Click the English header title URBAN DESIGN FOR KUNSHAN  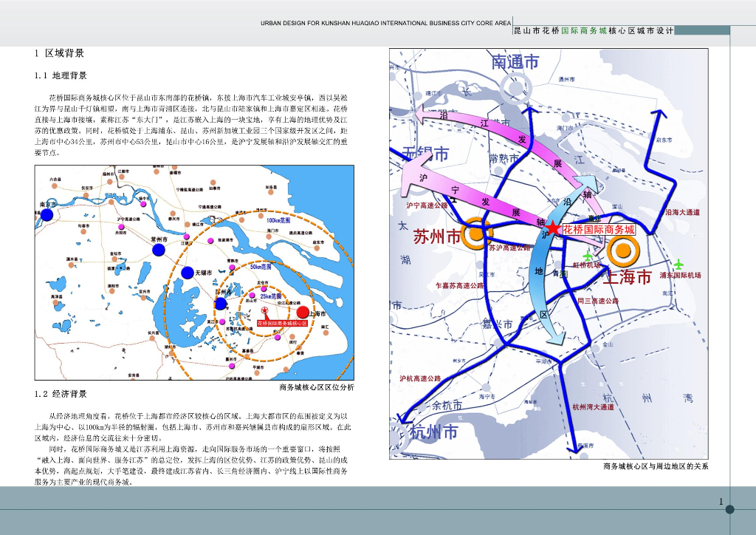385,24
